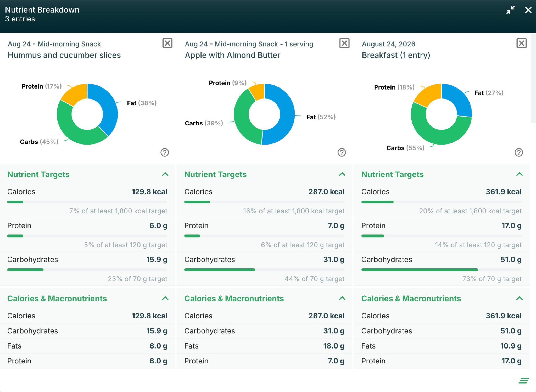Collapse Calories & Macronutrients in the Breakfast column

519,298
